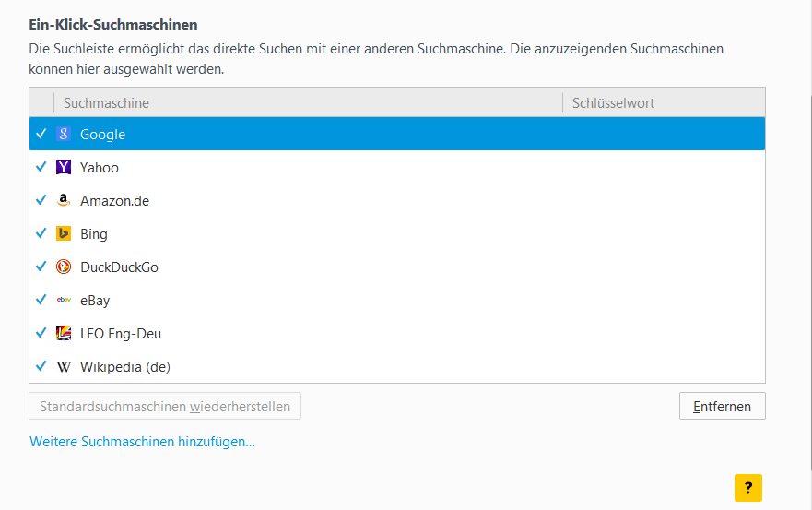Click the DuckDuckGo icon

pos(64,267)
